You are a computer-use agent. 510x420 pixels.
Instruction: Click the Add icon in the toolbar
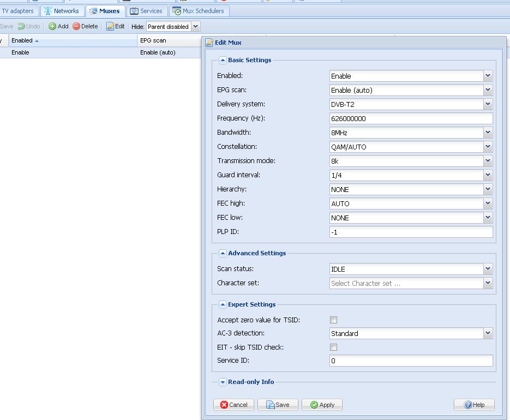tap(52, 26)
